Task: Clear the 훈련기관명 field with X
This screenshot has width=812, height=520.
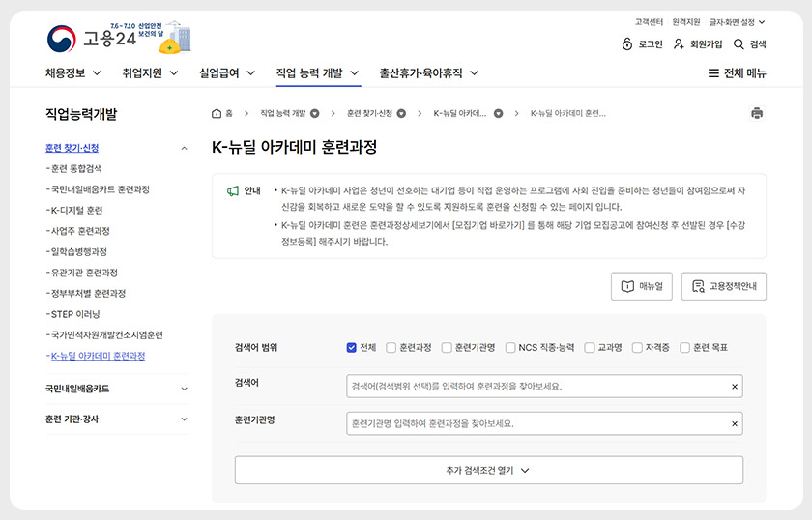Action: pyautogui.click(x=735, y=423)
